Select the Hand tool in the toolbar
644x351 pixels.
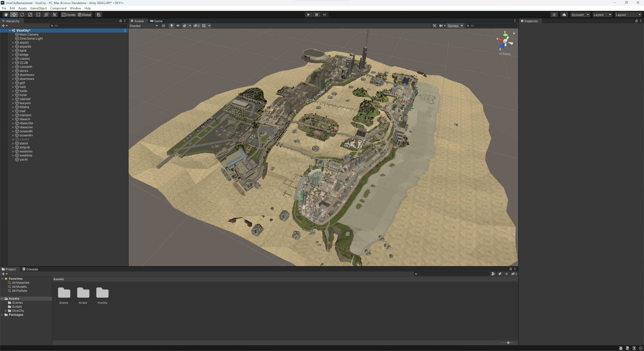(6, 15)
